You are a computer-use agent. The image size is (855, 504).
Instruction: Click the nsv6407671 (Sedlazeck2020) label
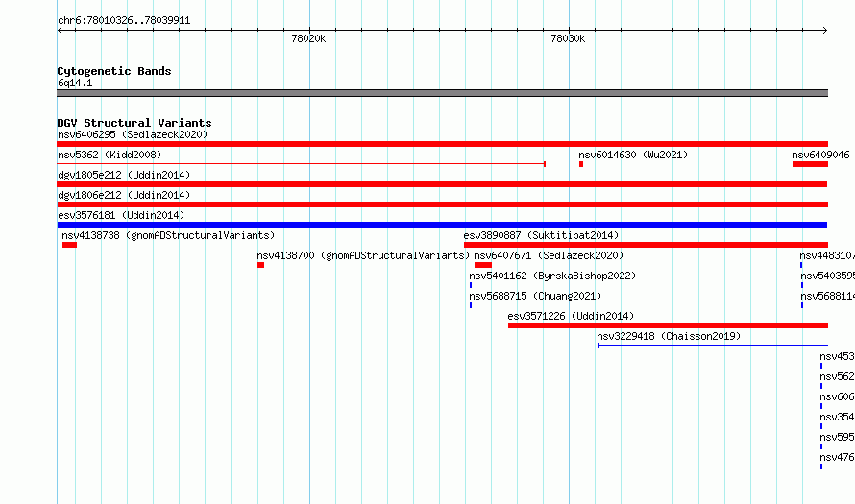[549, 255]
